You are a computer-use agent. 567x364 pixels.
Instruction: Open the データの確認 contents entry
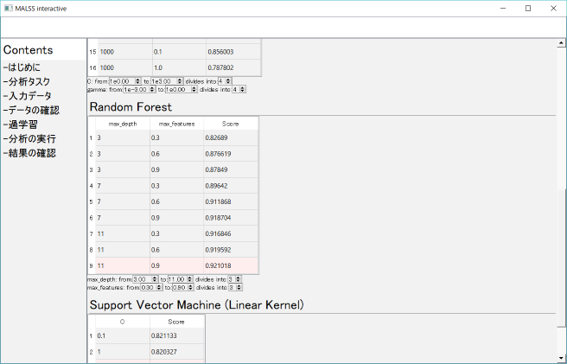point(31,111)
